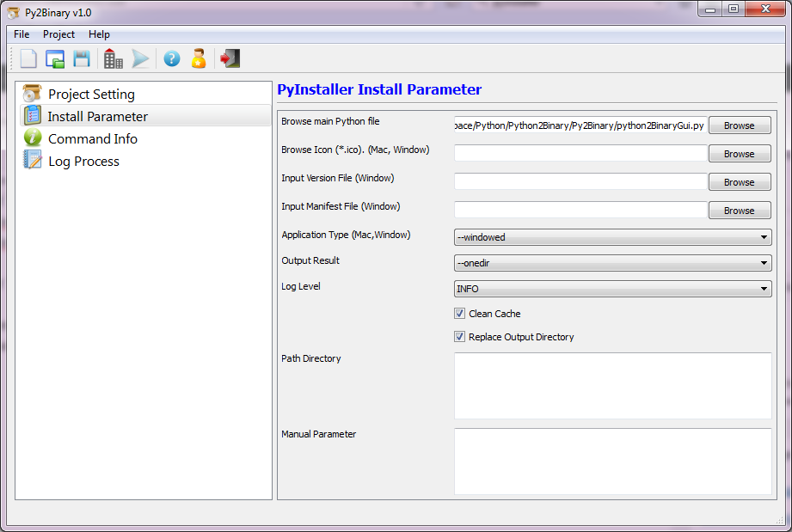Open the File menu
The width and height of the screenshot is (792, 532).
(x=21, y=34)
